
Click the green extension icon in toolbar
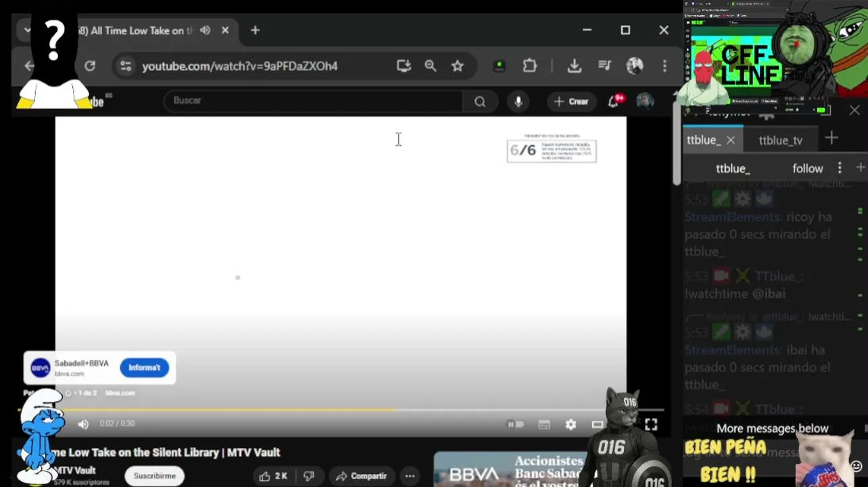tap(499, 66)
